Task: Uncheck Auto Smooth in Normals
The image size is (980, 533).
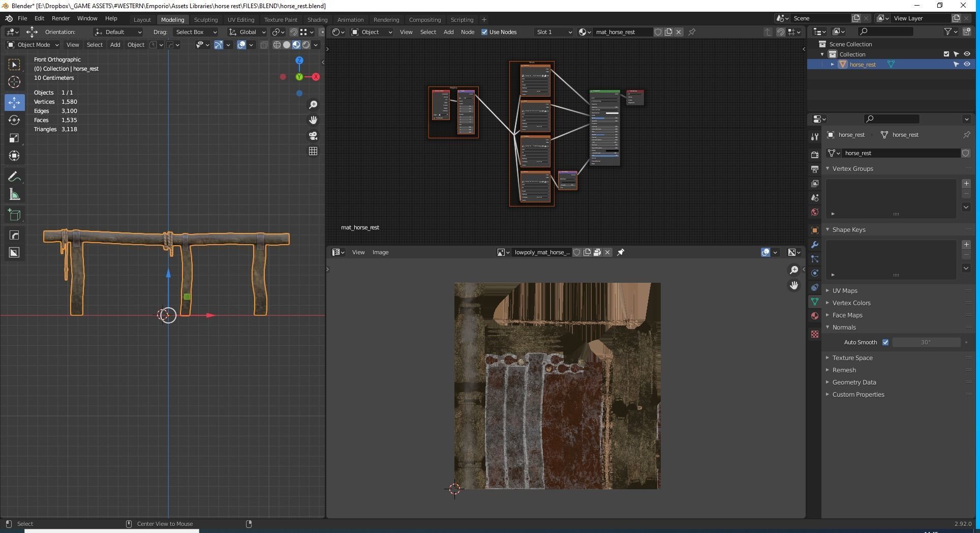Action: point(885,342)
